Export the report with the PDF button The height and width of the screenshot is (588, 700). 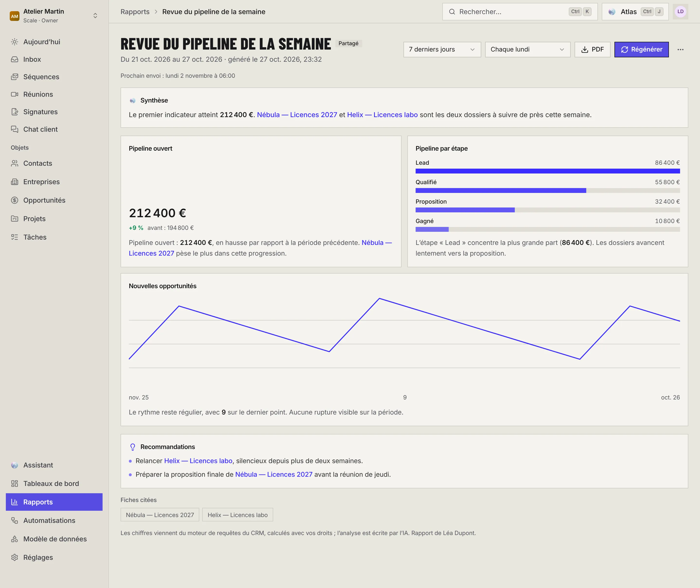592,50
